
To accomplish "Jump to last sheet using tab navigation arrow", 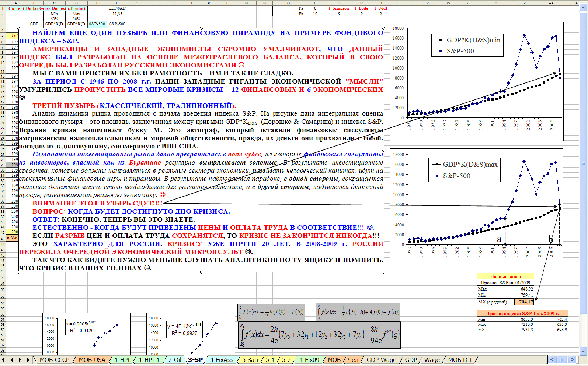I will click(28, 360).
